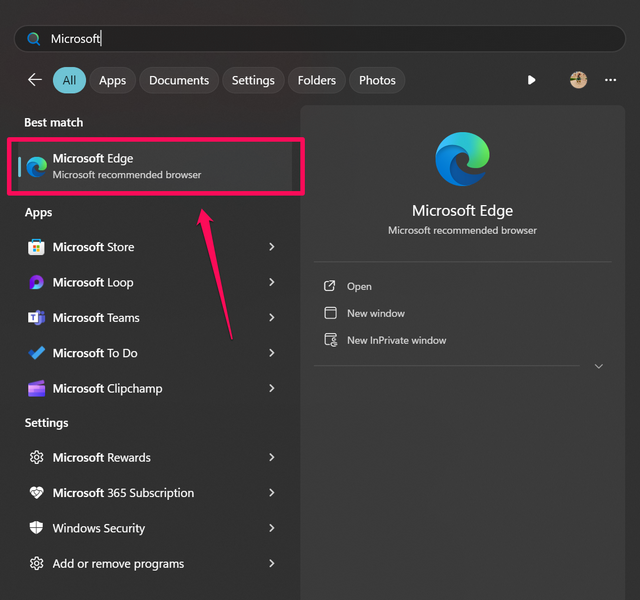Switch to the Apps filter tab
The image size is (640, 600).
click(113, 80)
